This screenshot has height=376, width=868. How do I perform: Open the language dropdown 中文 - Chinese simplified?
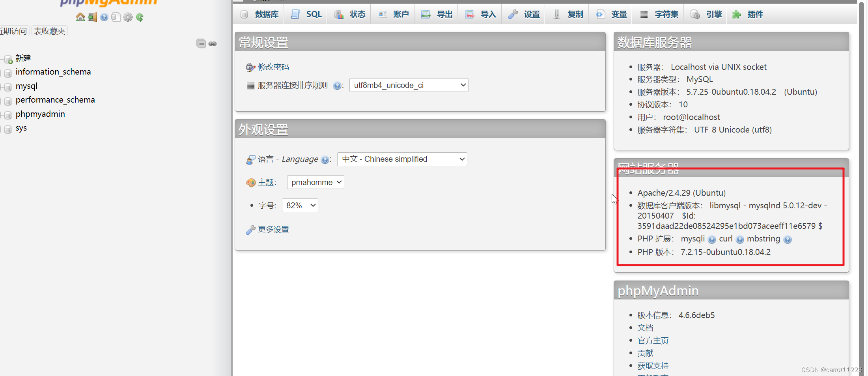click(402, 159)
